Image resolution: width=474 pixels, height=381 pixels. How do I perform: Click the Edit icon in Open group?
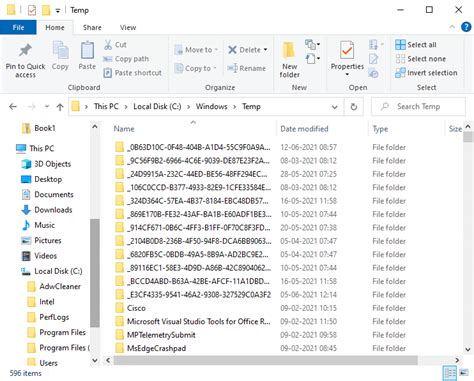point(373,59)
